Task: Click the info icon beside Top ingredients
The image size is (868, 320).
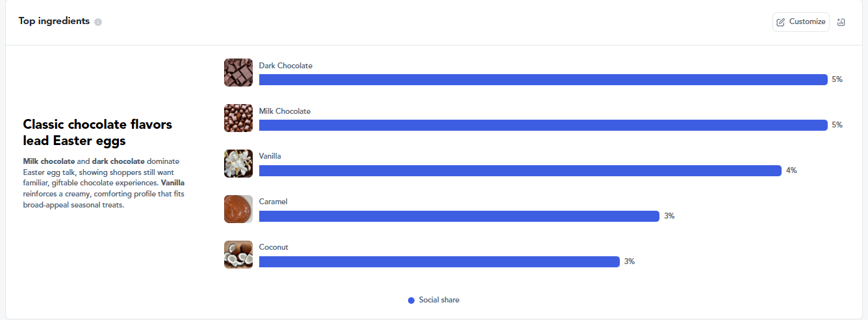Action: [x=98, y=22]
